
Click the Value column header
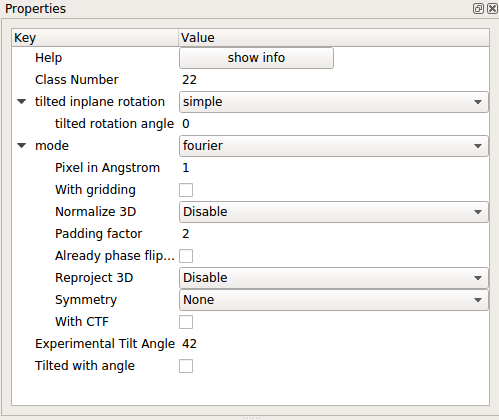click(x=334, y=38)
